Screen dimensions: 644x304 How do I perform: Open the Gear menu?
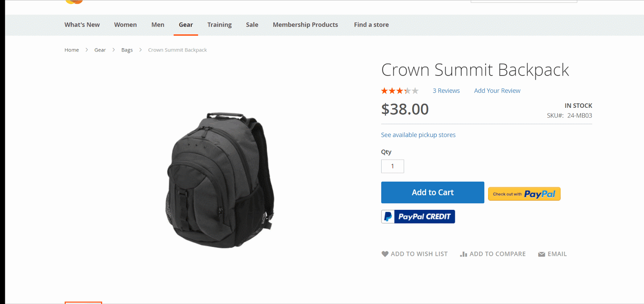click(186, 25)
